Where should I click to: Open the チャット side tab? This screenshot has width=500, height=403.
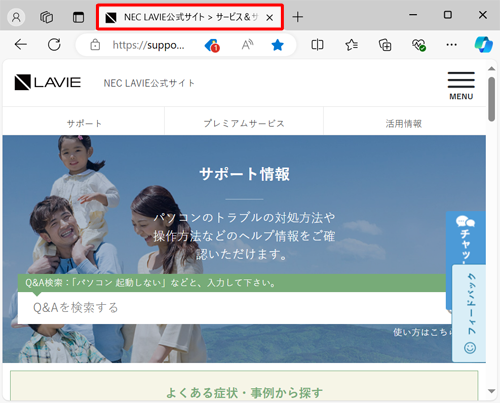tap(465, 238)
